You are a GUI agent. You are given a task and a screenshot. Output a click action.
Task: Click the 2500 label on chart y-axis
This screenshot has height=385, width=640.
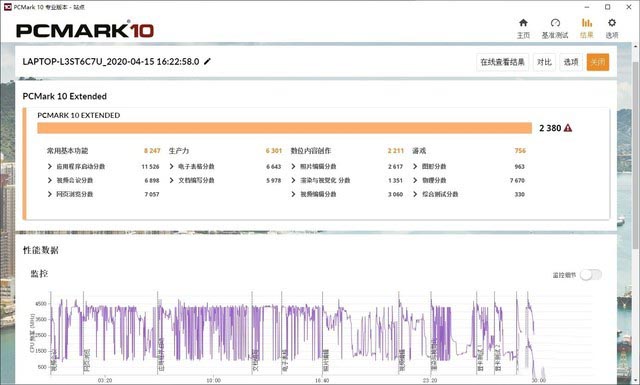[x=41, y=335]
